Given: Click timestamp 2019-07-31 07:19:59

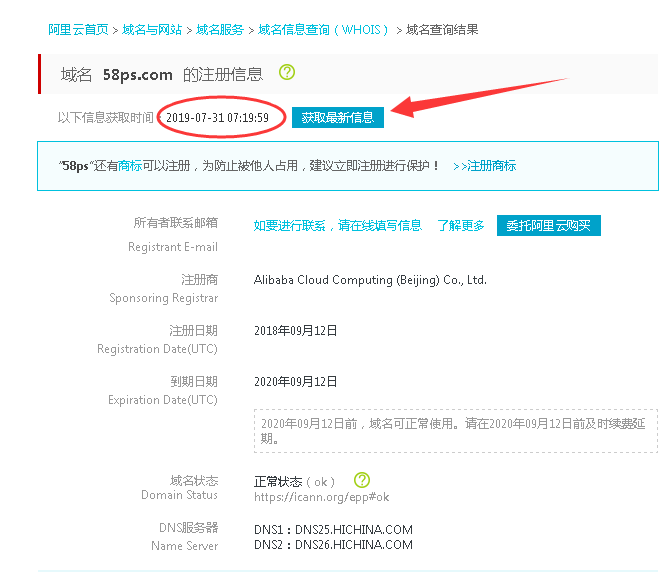Looking at the screenshot, I should coord(217,118).
